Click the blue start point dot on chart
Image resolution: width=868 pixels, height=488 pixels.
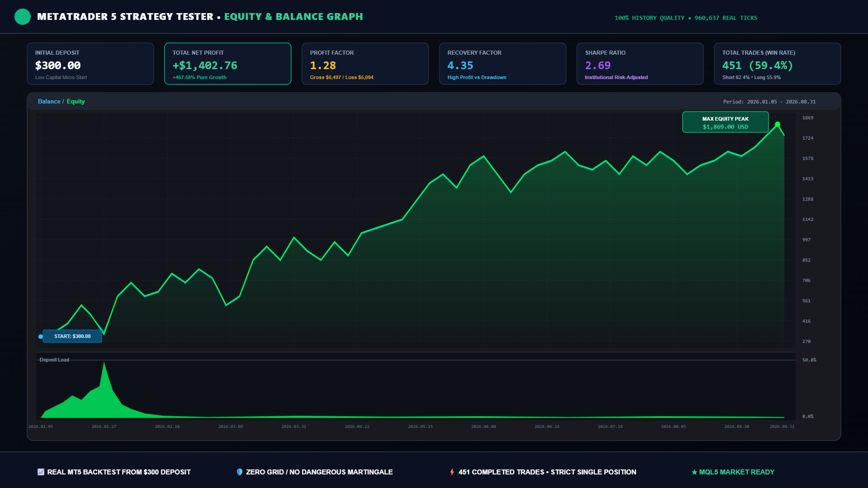pyautogui.click(x=41, y=337)
